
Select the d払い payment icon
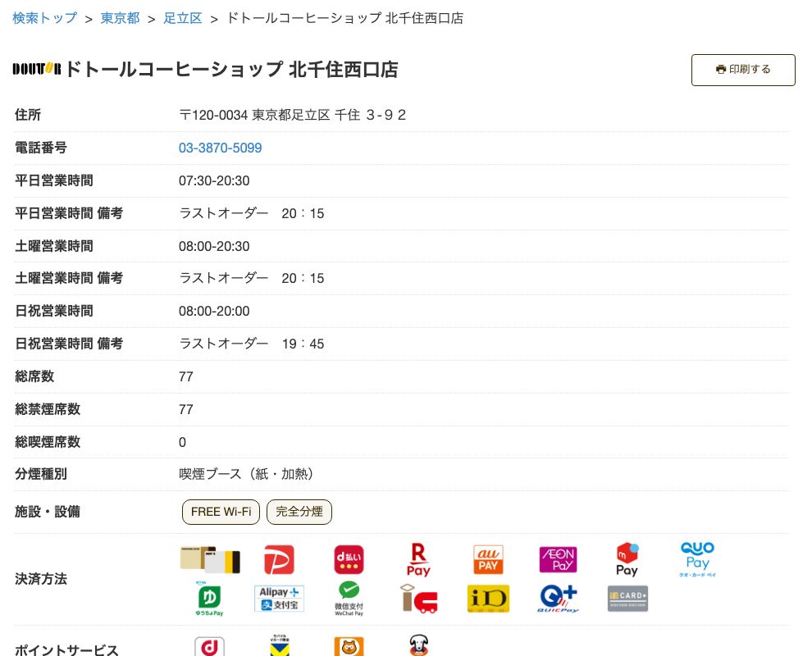coord(349,560)
